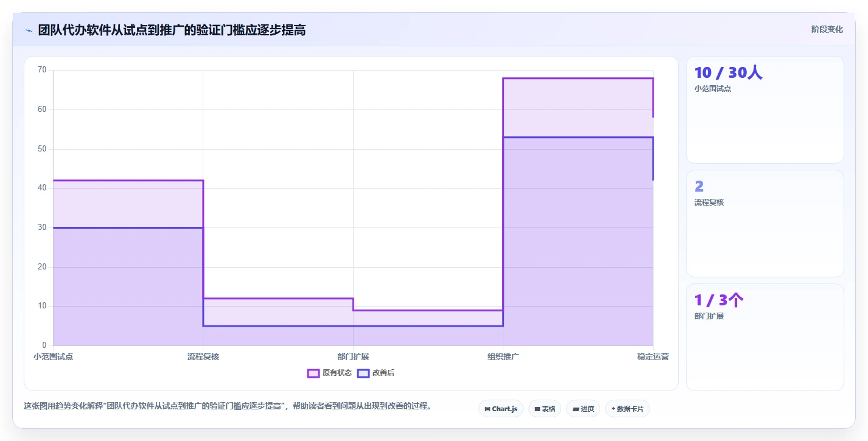Viewport: 868px width, 441px height.
Task: Click the 表格 tag
Action: click(545, 409)
